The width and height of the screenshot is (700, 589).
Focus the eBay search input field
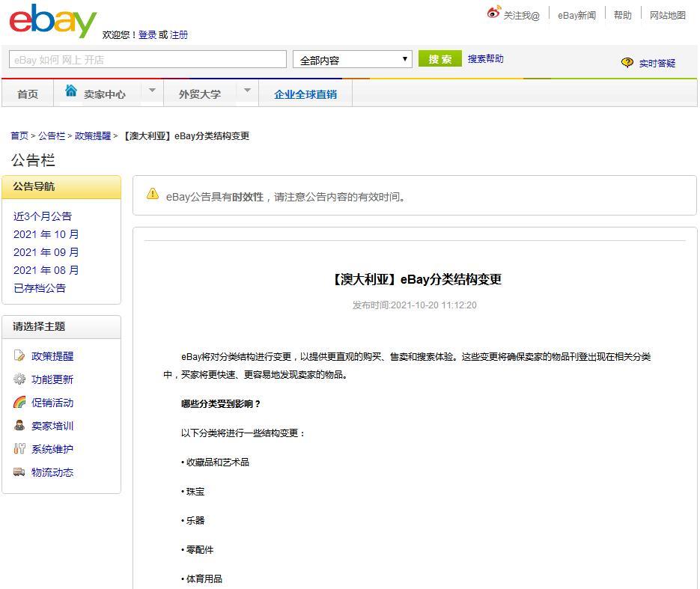(x=147, y=59)
